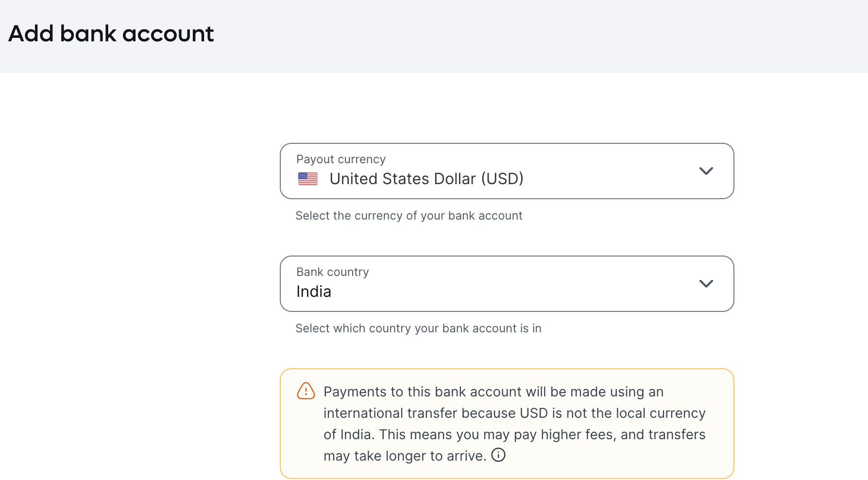
Task: Click the helper text under the country field
Action: (418, 328)
